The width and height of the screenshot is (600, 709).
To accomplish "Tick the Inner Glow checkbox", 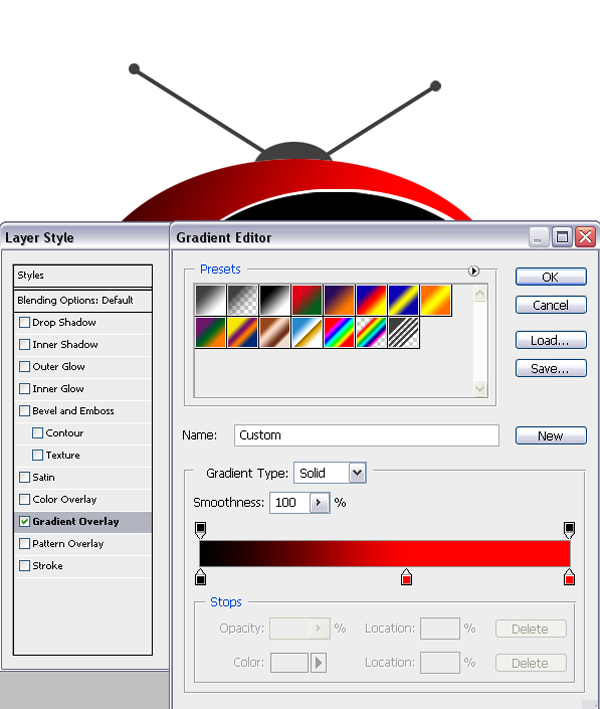I will [24, 388].
